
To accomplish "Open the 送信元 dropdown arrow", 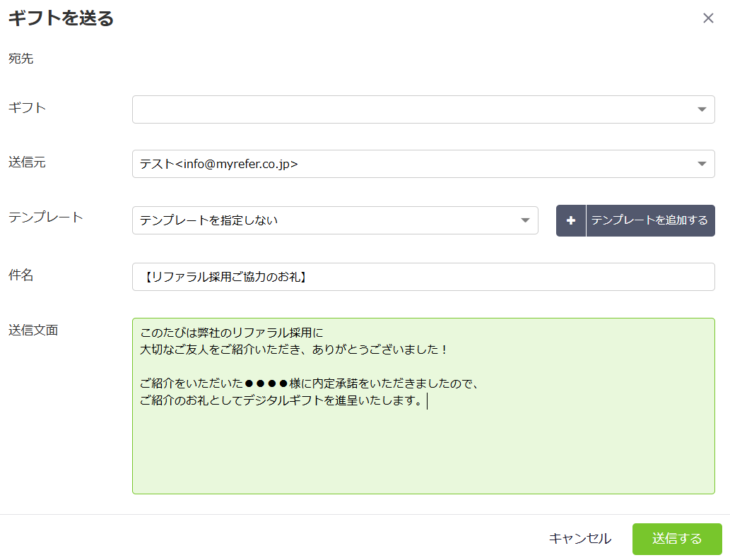I will [701, 164].
